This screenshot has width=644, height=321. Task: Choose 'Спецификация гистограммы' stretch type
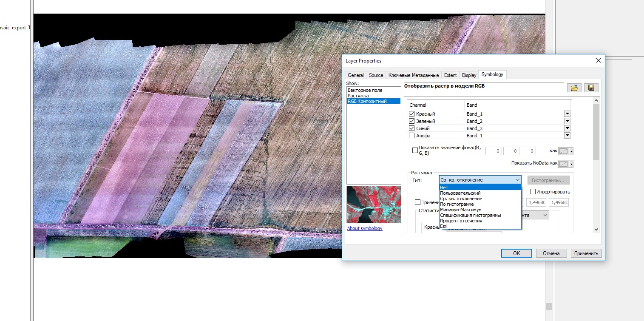[x=480, y=215]
